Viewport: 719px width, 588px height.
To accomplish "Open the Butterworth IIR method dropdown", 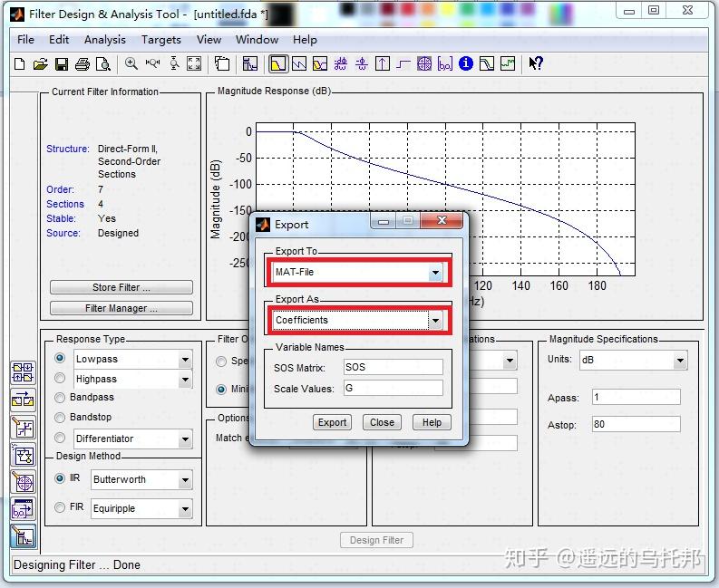I will (x=185, y=480).
